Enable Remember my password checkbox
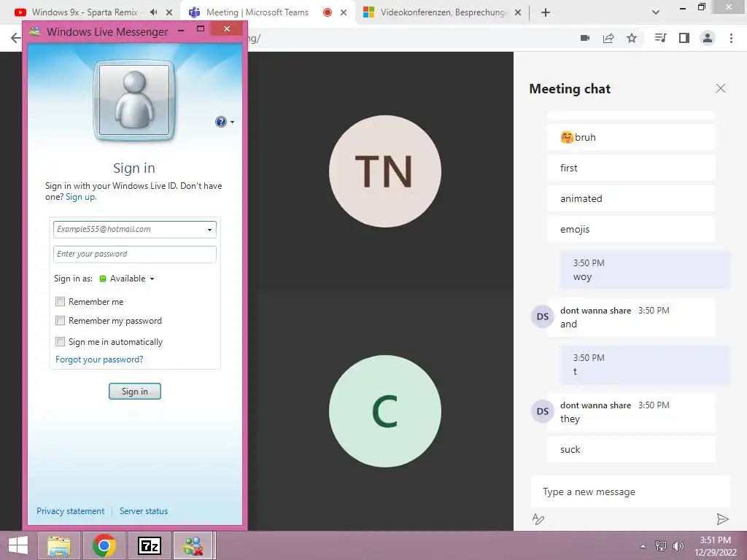The height and width of the screenshot is (560, 747). 60,321
